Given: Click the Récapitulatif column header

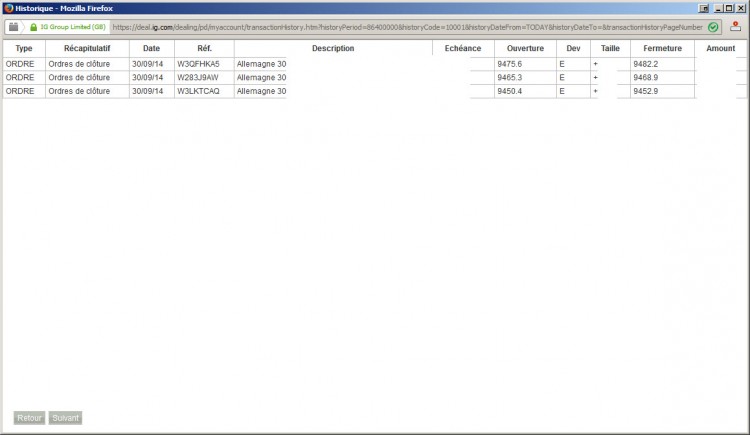Looking at the screenshot, I should (87, 48).
